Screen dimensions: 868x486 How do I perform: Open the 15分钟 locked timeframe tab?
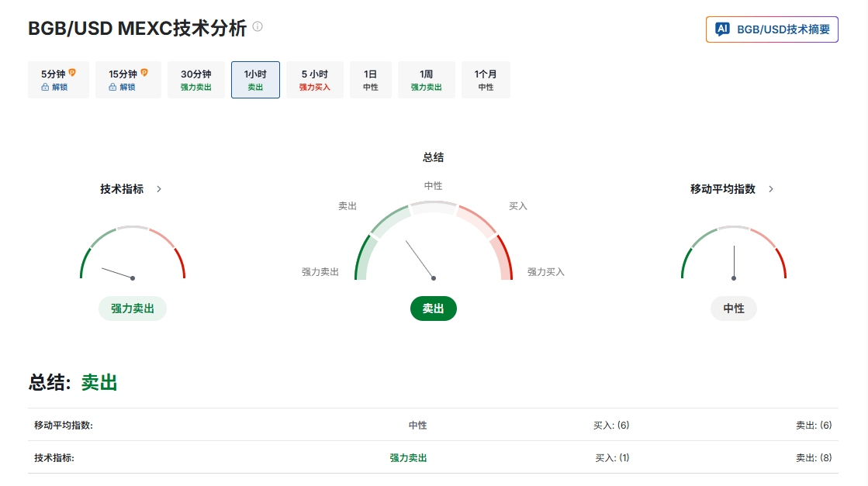[128, 80]
